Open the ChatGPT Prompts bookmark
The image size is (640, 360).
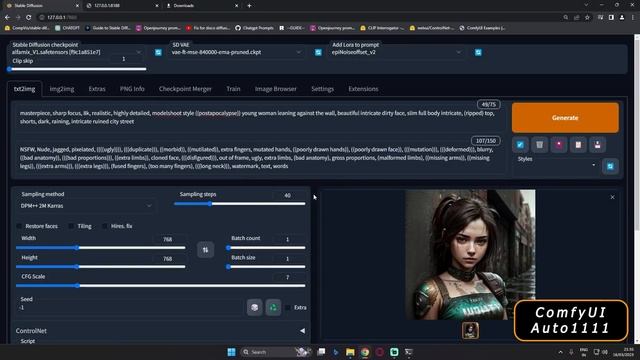(x=254, y=28)
